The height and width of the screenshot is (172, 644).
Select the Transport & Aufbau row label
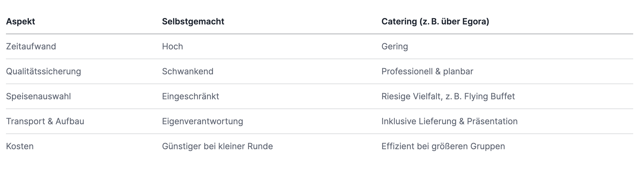tap(45, 122)
